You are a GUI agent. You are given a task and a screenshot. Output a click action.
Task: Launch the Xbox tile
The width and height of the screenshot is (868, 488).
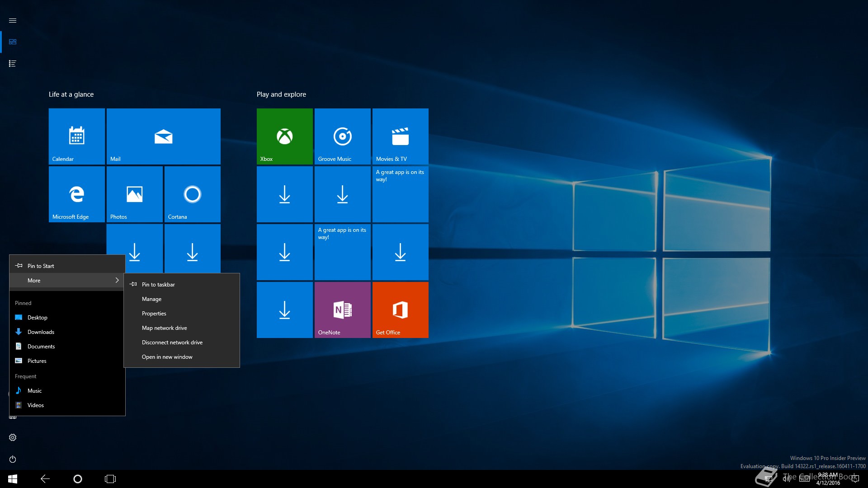[285, 136]
